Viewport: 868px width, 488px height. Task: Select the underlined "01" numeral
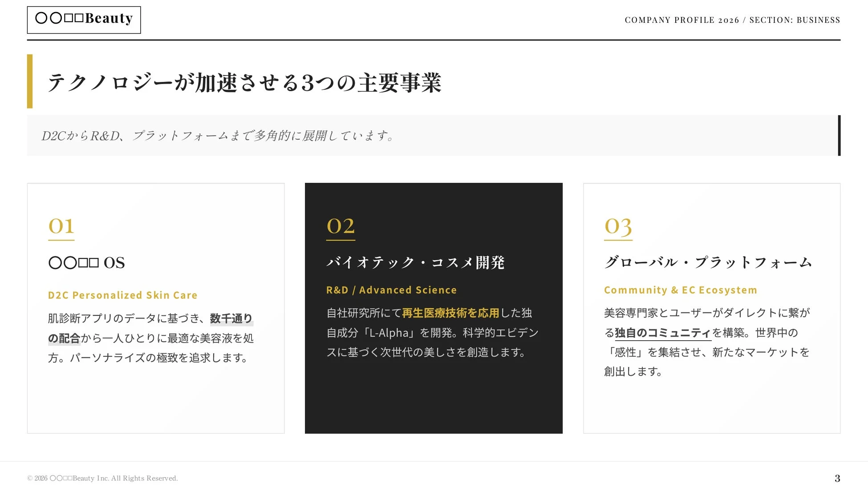61,227
